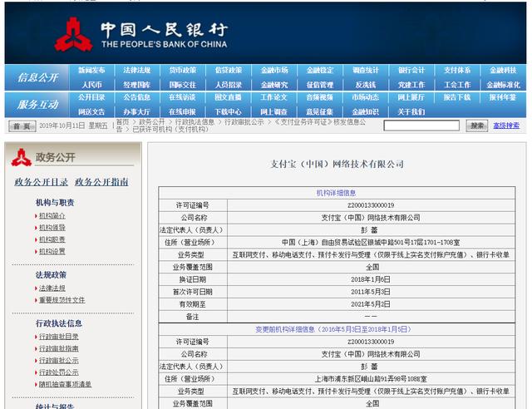Viewport: 532px width, 409px height.
Task: Go to 支付体系 section
Action: [x=457, y=71]
